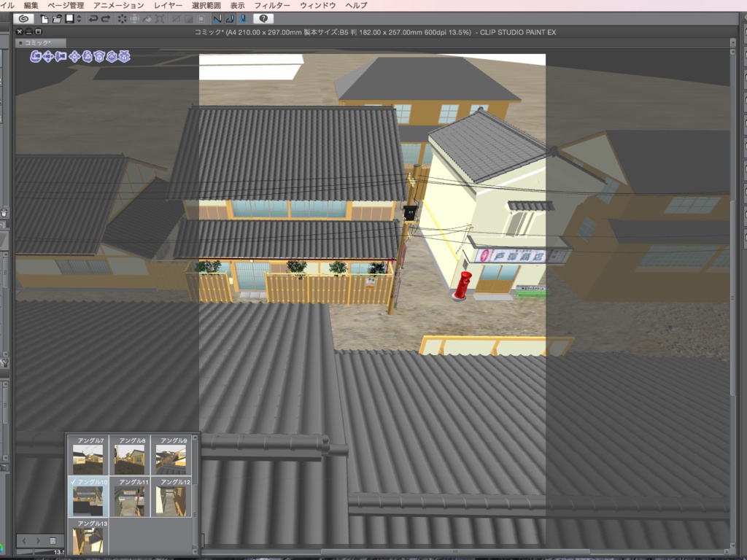This screenshot has width=747, height=560.
Task: Open the ウィンドウ menu
Action: 318,5
